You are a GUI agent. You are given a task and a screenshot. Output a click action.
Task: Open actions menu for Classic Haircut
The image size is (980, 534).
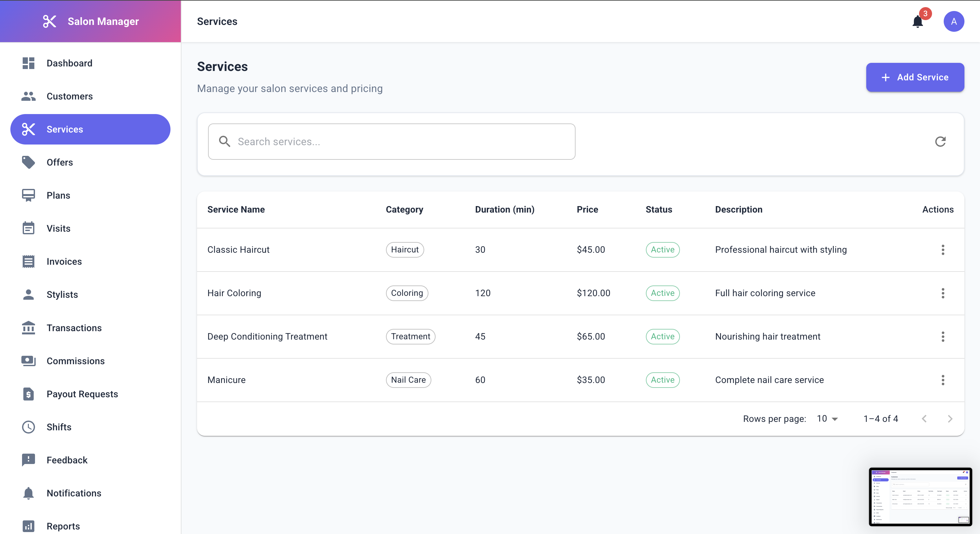(x=942, y=250)
